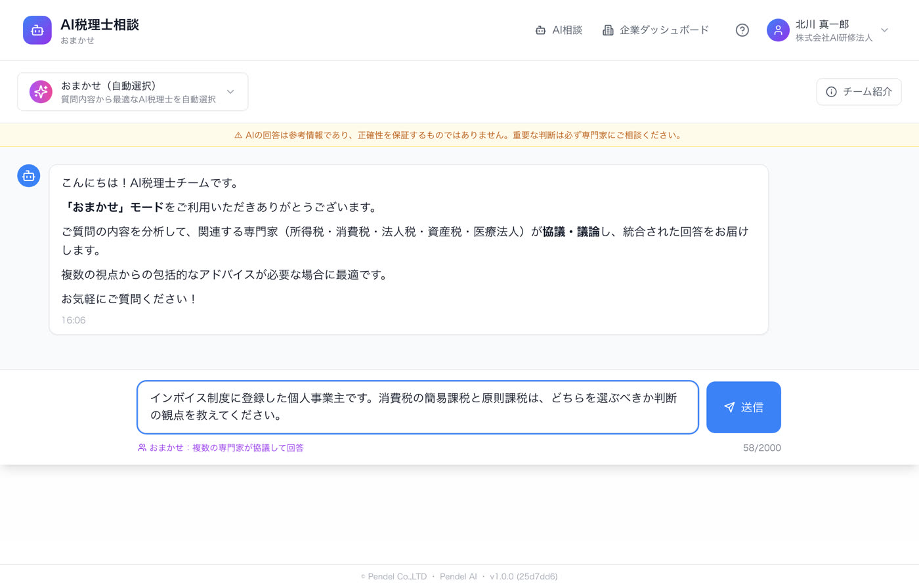Open the 企業ダッシュボード navigation item

point(656,30)
